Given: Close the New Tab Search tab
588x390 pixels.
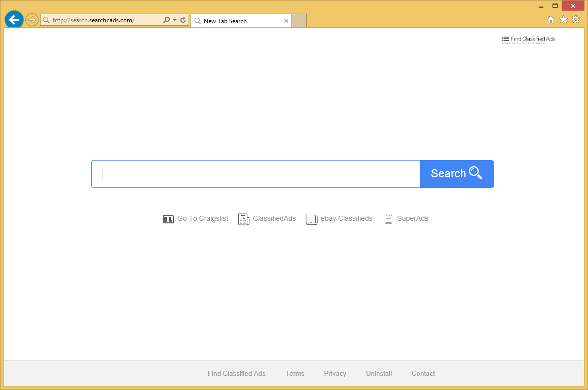Looking at the screenshot, I should coord(286,21).
